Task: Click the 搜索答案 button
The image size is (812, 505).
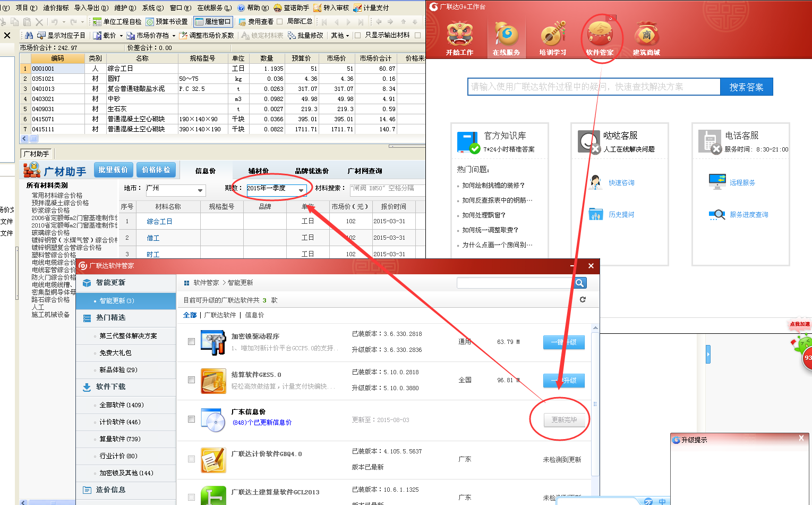Action: [747, 87]
